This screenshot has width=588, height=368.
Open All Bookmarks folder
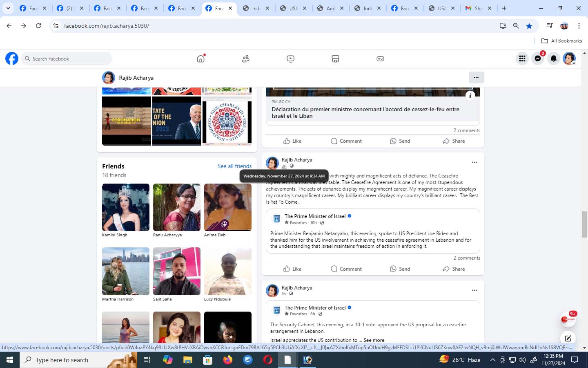pyautogui.click(x=561, y=41)
